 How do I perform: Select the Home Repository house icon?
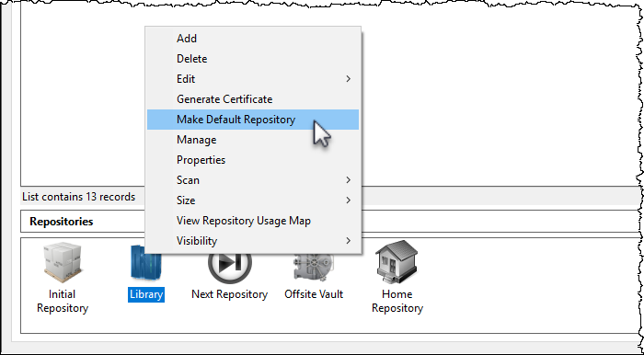pyautogui.click(x=397, y=262)
